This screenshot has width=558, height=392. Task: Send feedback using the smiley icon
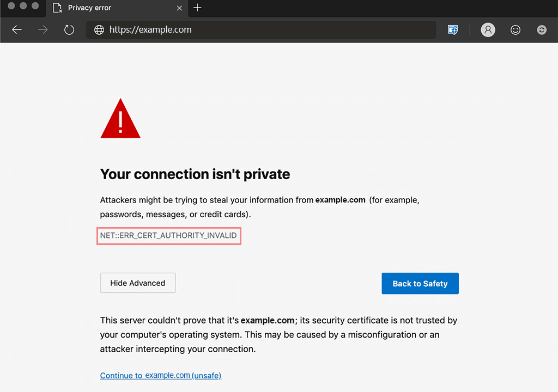click(x=515, y=30)
